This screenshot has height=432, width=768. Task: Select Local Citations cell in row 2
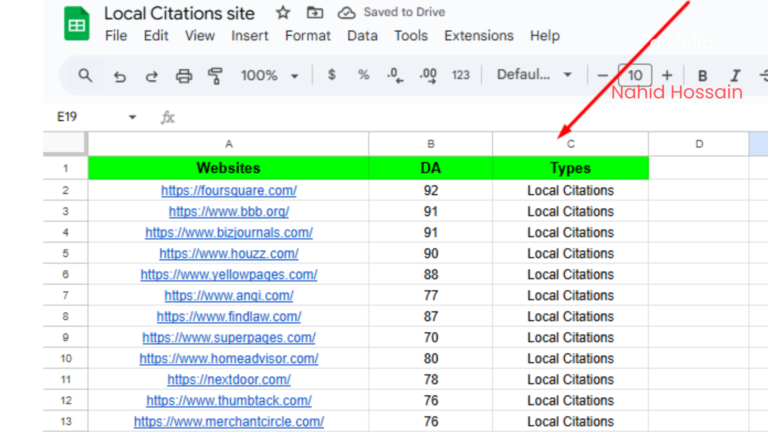tap(571, 191)
